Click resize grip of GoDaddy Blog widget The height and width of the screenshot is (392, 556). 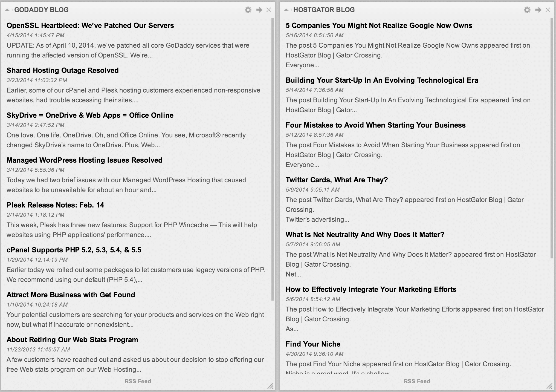pyautogui.click(x=270, y=386)
